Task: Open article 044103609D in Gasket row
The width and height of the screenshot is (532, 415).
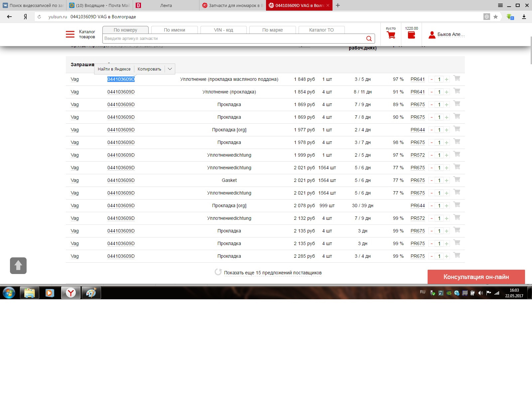Action: point(121,180)
